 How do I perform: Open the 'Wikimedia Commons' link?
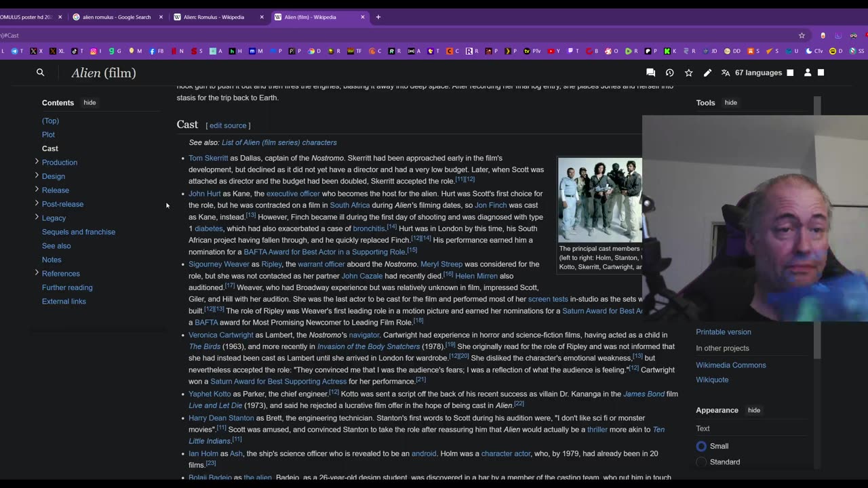pyautogui.click(x=730, y=365)
